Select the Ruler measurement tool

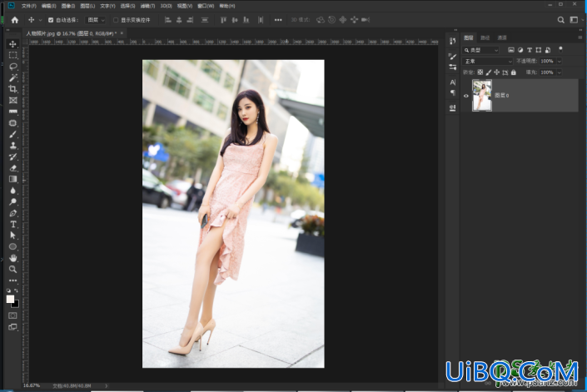[12, 112]
